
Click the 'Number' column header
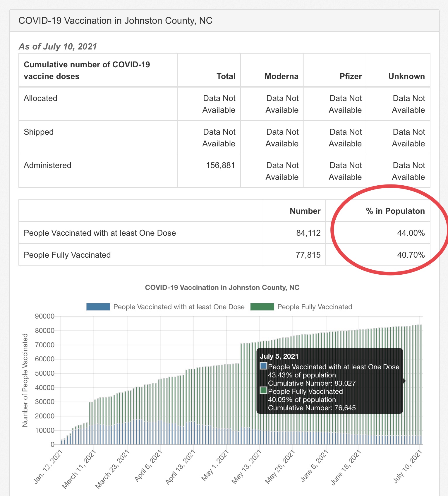[x=305, y=211]
